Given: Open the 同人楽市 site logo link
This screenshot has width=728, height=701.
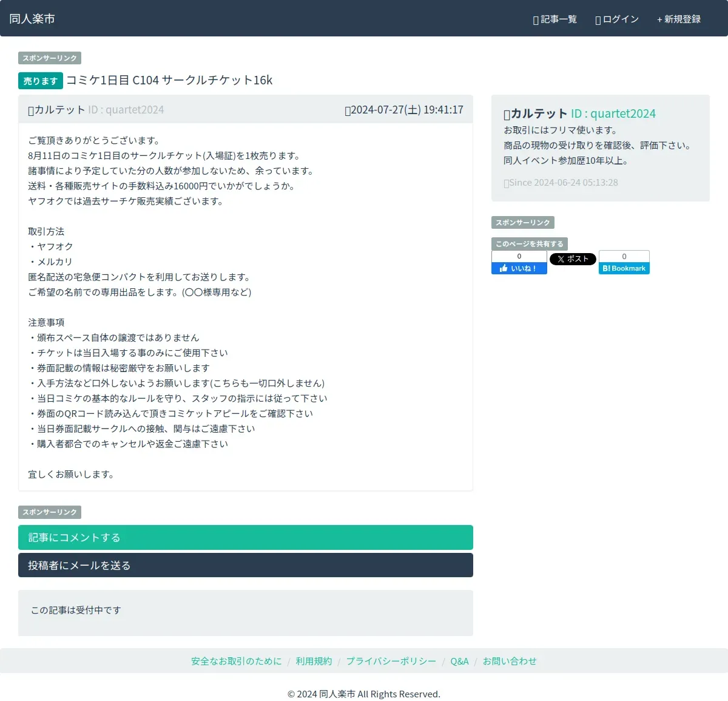Looking at the screenshot, I should point(32,19).
